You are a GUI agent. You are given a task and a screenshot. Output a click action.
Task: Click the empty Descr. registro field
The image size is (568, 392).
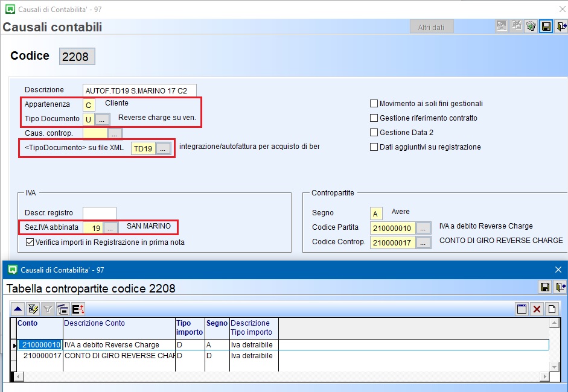coord(100,213)
